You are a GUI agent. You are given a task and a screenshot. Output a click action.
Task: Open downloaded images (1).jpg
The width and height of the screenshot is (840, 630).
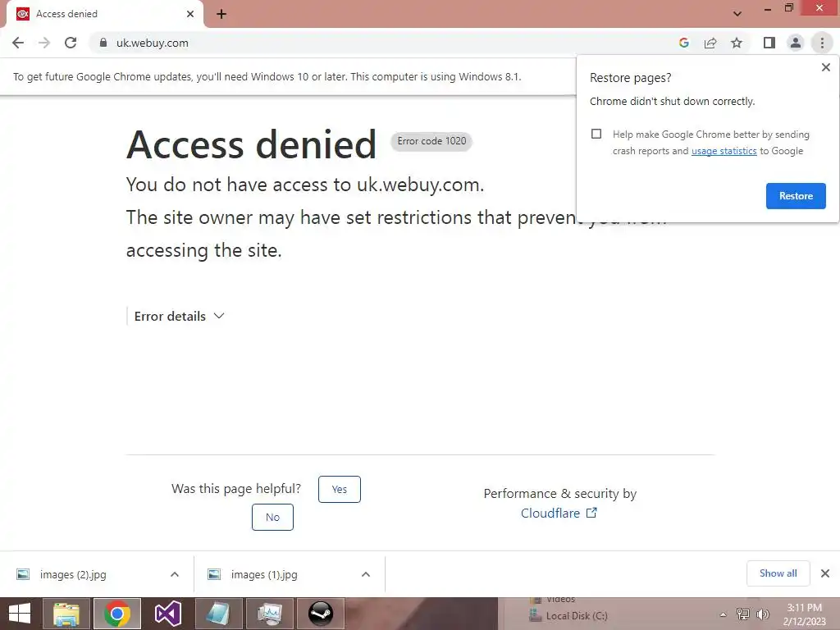(263, 574)
